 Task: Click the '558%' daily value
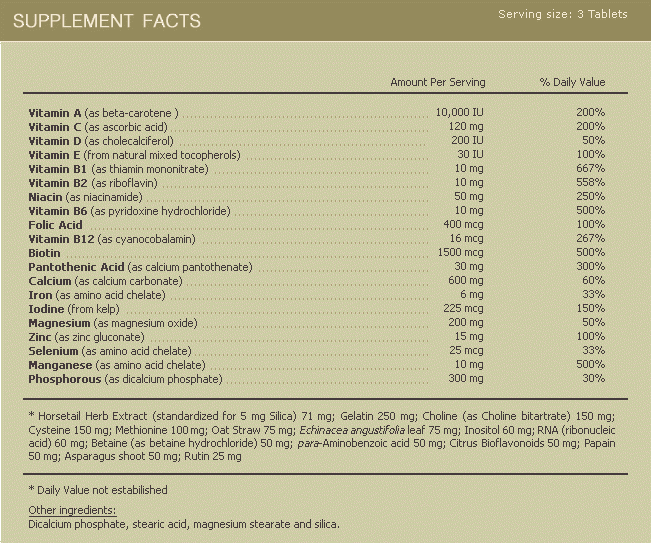point(590,182)
